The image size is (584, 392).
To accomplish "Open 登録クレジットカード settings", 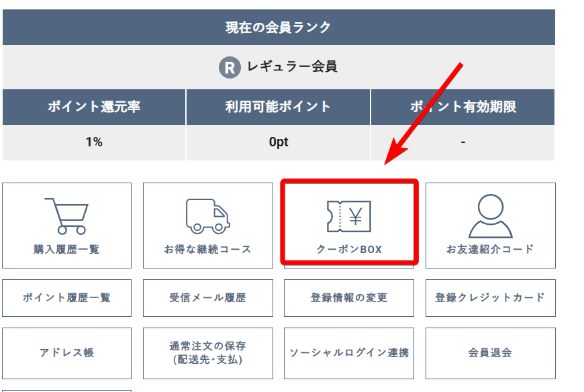I will [x=490, y=298].
